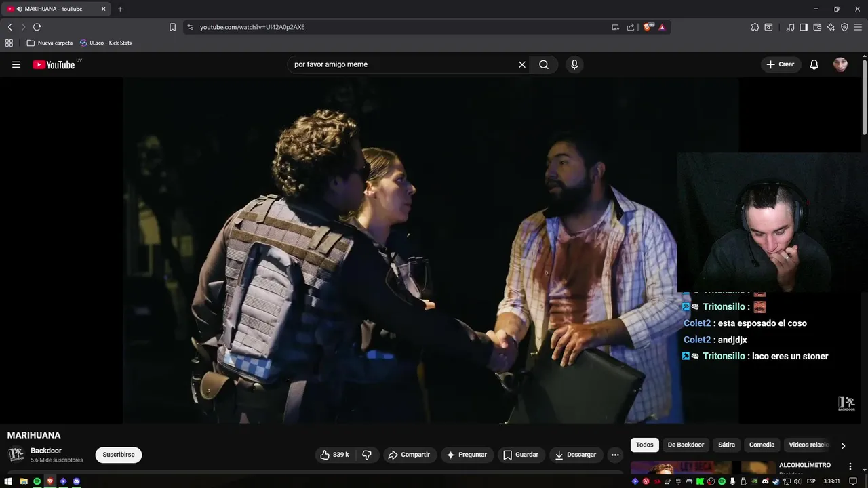Go to the YouTube home logo
868x488 pixels.
pos(54,64)
